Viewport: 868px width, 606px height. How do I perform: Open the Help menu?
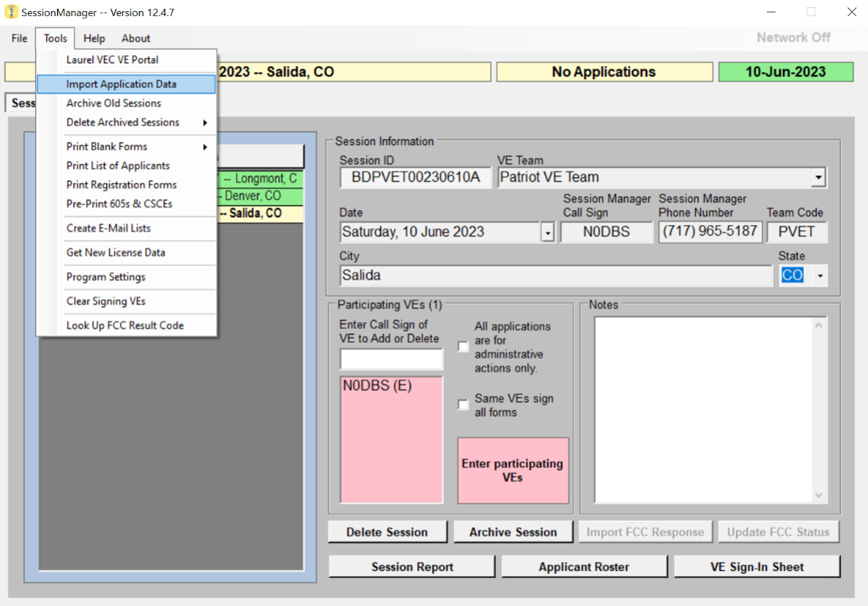coord(94,38)
